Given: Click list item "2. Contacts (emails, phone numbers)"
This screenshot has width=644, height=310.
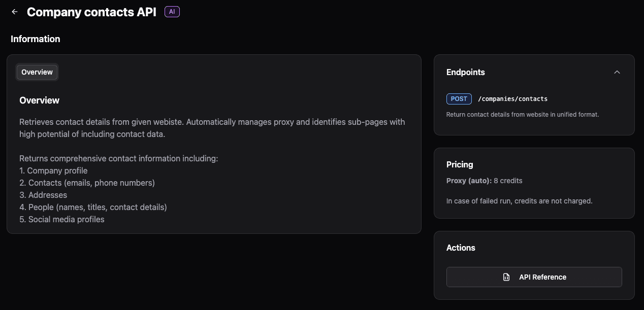Looking at the screenshot, I should pyautogui.click(x=87, y=183).
